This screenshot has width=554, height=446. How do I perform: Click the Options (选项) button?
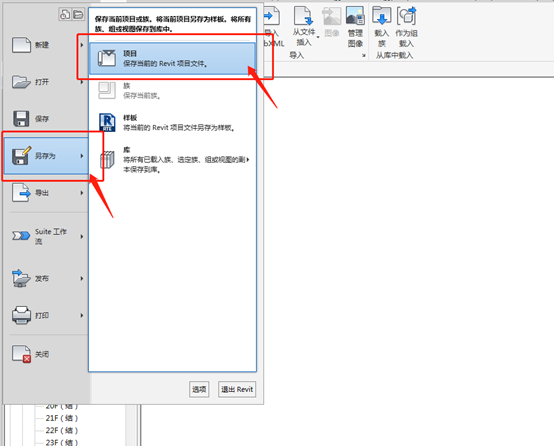click(x=199, y=389)
